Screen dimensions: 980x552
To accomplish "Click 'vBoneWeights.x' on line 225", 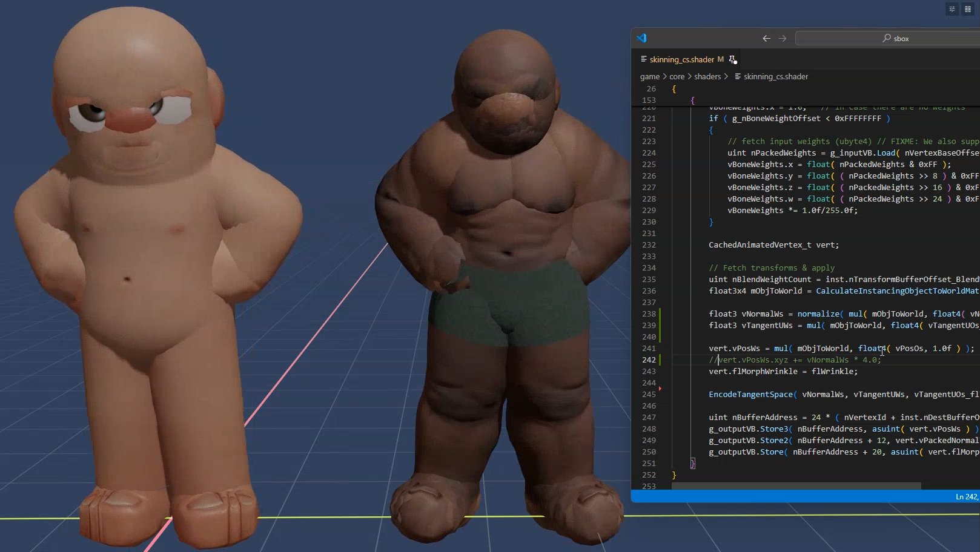I will (x=760, y=164).
